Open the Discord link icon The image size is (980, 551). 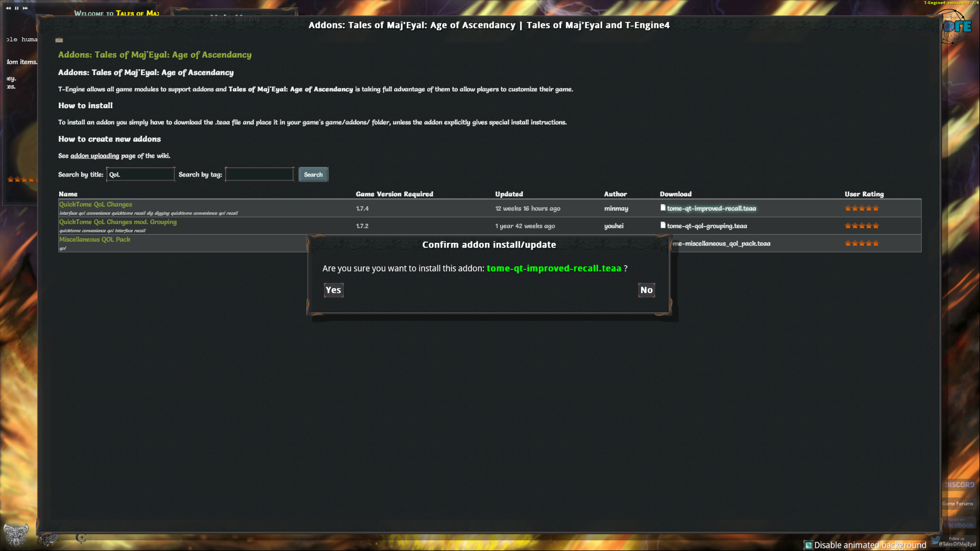click(x=959, y=485)
